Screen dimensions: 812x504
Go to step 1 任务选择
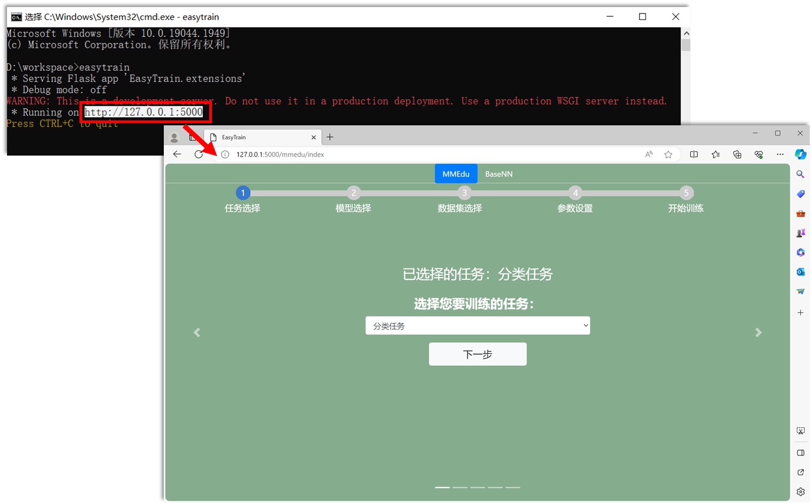pos(243,193)
